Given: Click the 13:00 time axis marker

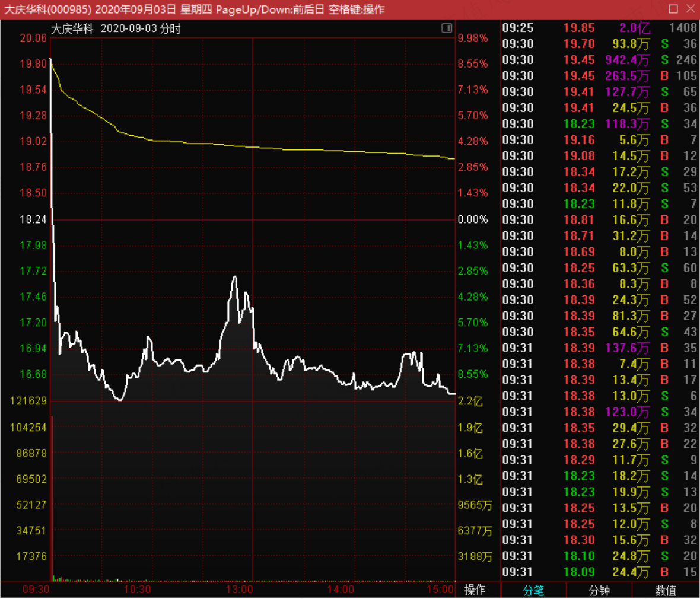Looking at the screenshot, I should point(240,590).
